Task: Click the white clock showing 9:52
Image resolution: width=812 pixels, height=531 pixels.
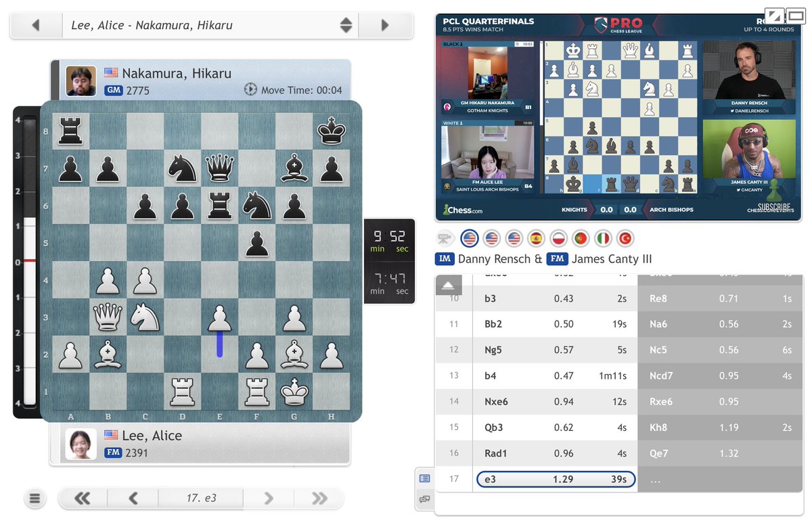Action: point(389,240)
